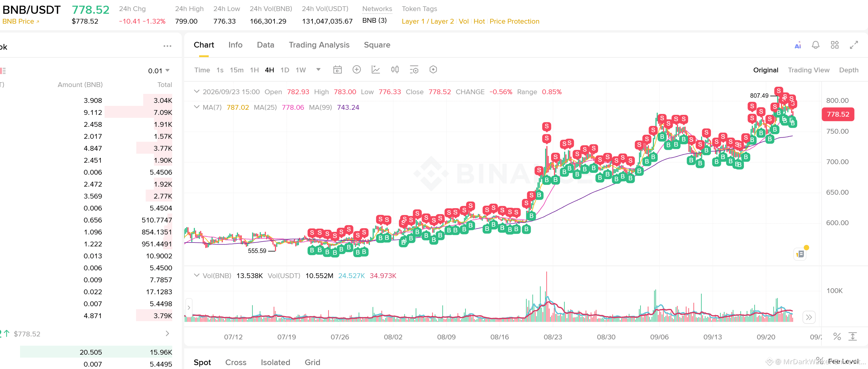Open the 0.01 price grouping dropdown
This screenshot has height=369, width=868.
click(x=159, y=71)
